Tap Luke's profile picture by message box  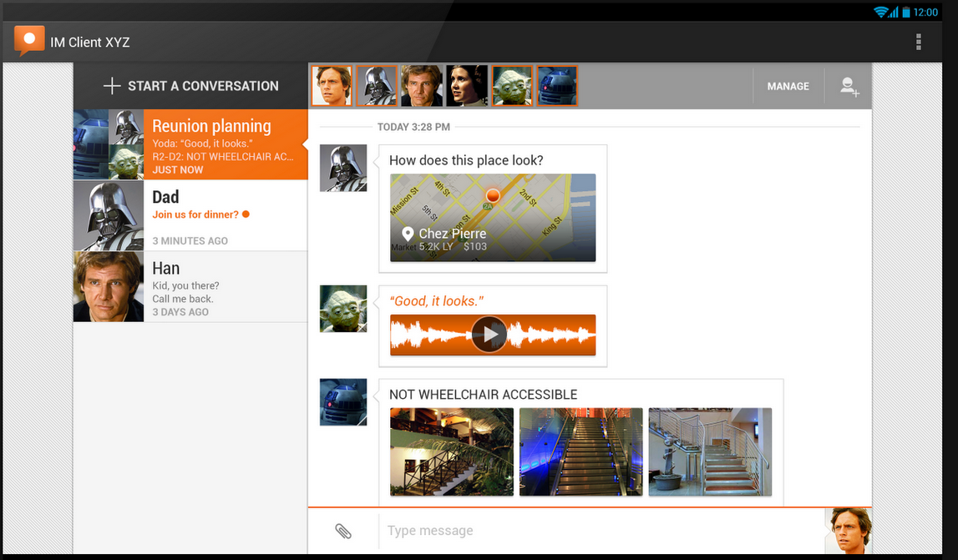(x=848, y=531)
